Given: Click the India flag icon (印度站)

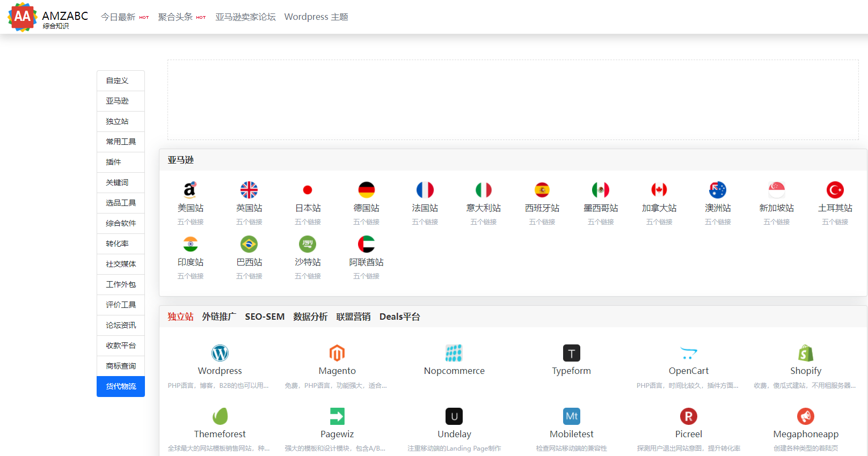Looking at the screenshot, I should 191,244.
